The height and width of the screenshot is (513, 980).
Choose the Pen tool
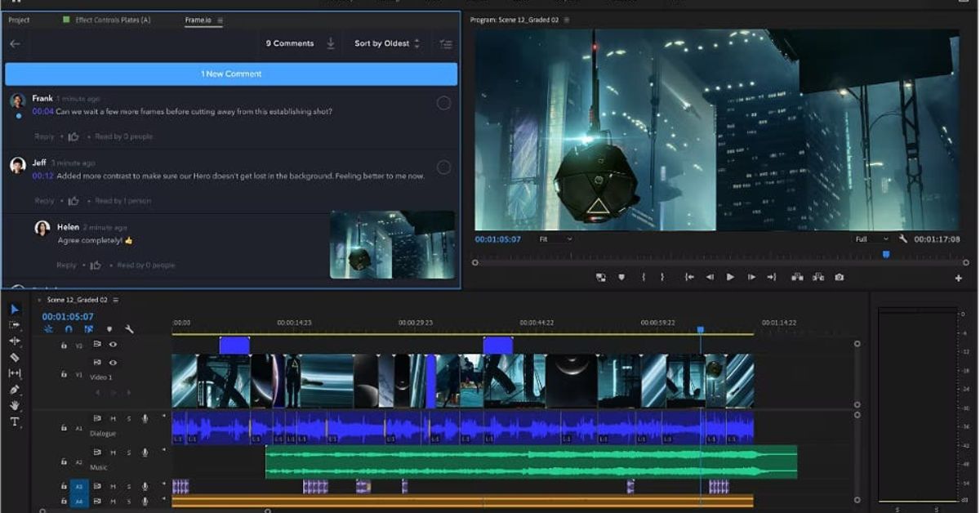[x=15, y=390]
